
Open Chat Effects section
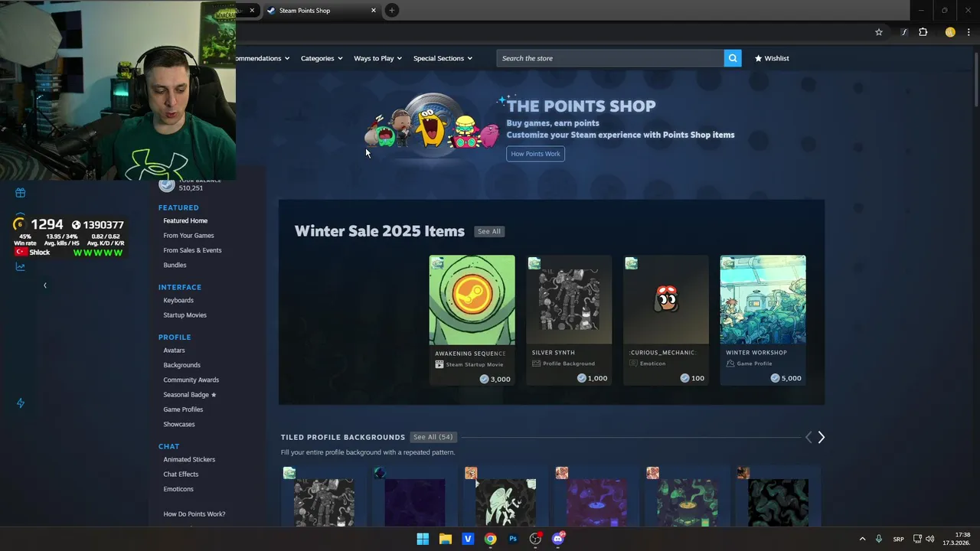tap(181, 474)
